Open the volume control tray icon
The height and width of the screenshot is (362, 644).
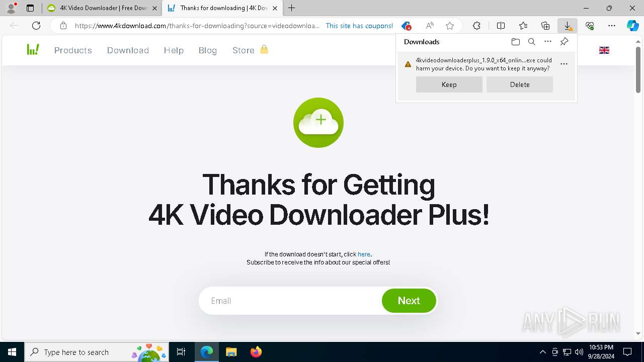coord(579,352)
